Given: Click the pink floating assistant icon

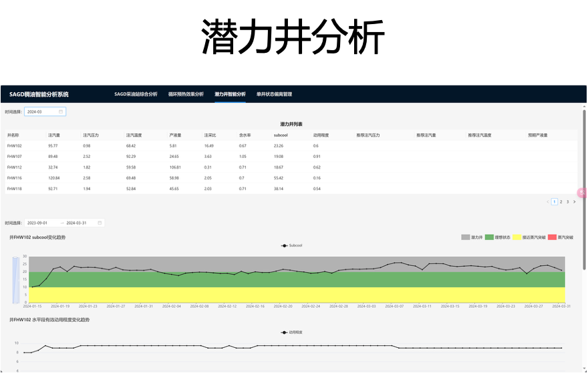Looking at the screenshot, I should (x=581, y=193).
